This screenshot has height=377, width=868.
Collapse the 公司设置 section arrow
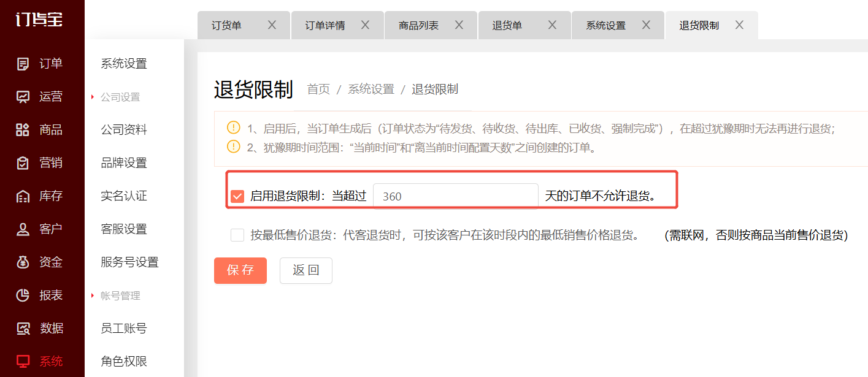[x=92, y=97]
